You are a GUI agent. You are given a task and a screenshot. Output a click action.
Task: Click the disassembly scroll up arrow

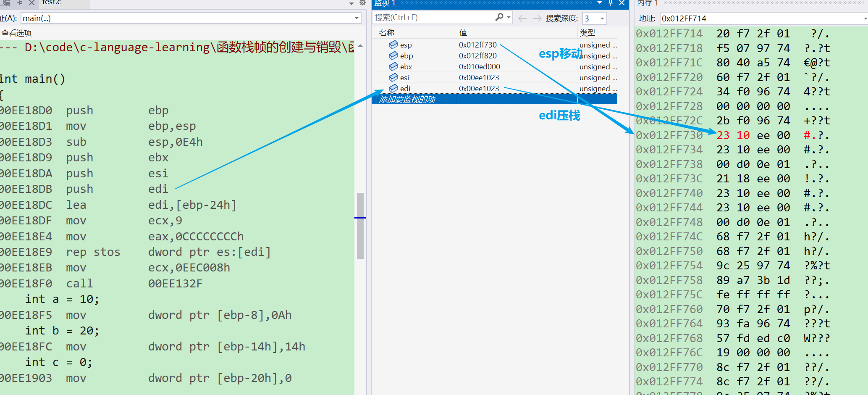point(360,46)
